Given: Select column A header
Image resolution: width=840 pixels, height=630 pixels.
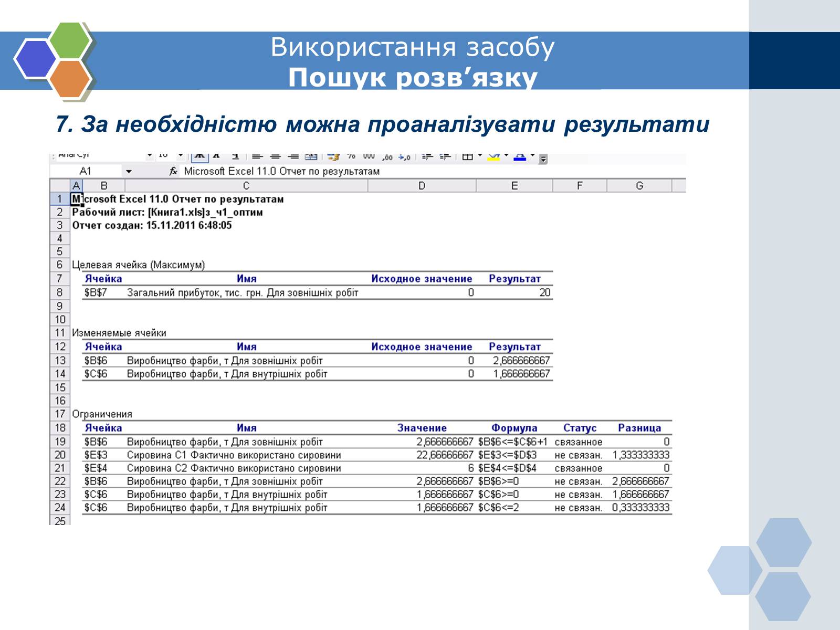Looking at the screenshot, I should click(x=77, y=186).
